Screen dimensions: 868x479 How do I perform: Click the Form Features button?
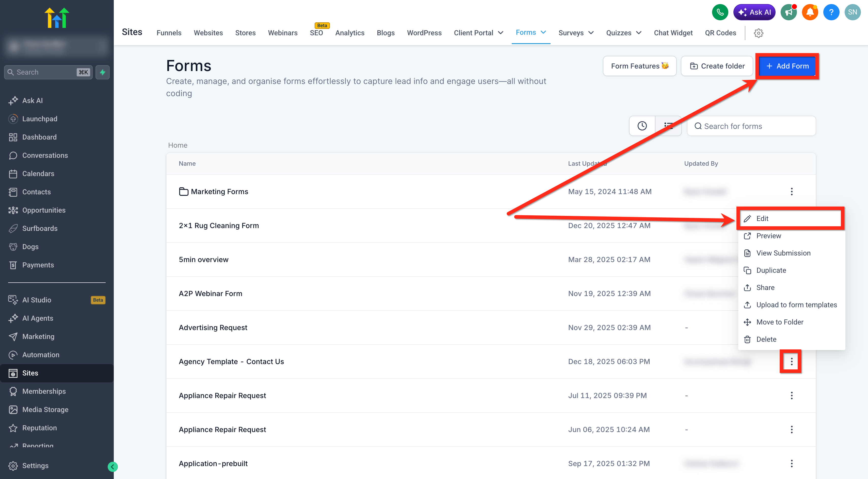point(639,66)
